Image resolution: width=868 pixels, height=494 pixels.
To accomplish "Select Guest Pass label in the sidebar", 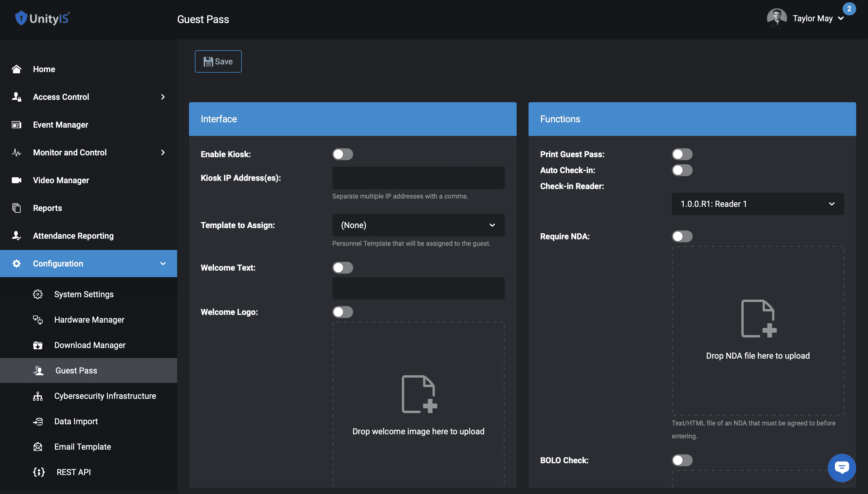I will click(76, 370).
